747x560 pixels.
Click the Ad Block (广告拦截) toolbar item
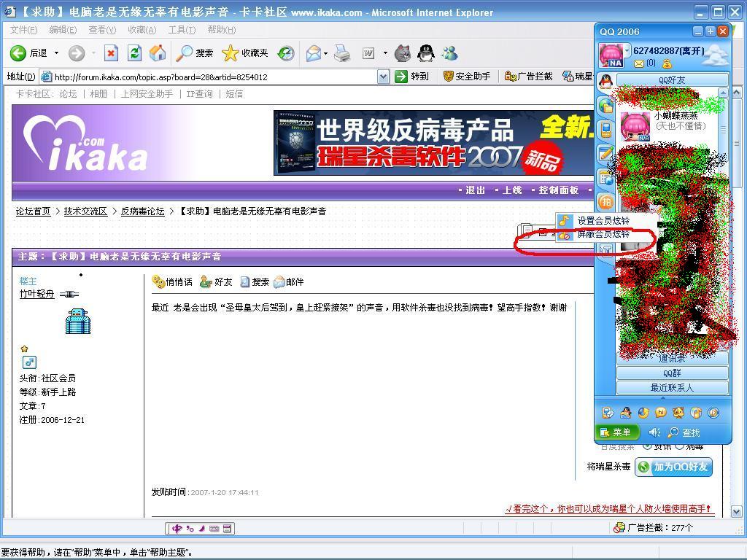click(x=528, y=76)
